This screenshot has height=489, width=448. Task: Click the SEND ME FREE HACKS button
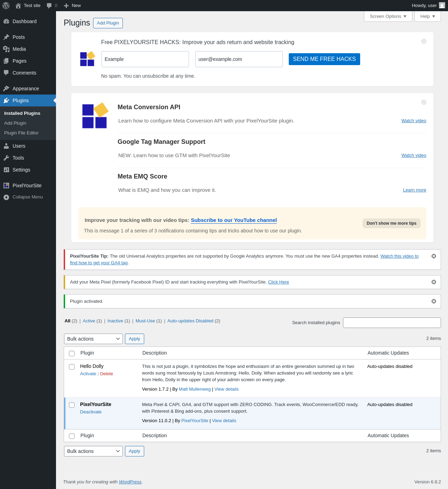(324, 59)
